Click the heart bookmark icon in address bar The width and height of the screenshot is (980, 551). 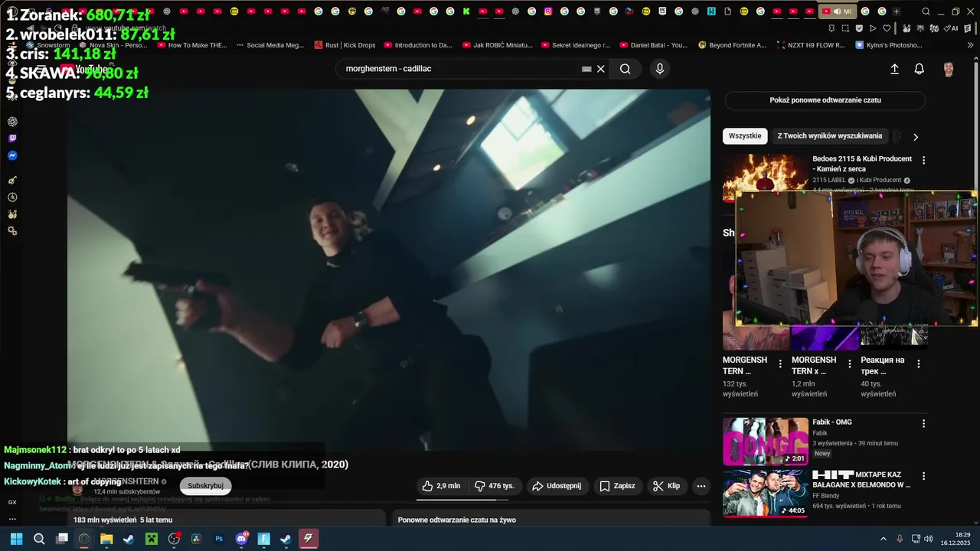(887, 28)
